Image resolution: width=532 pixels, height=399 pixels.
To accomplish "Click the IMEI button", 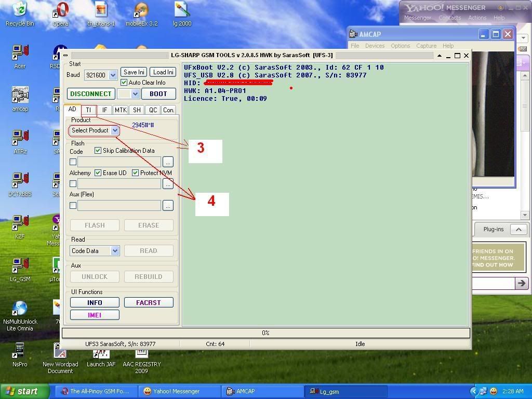I will [x=95, y=315].
